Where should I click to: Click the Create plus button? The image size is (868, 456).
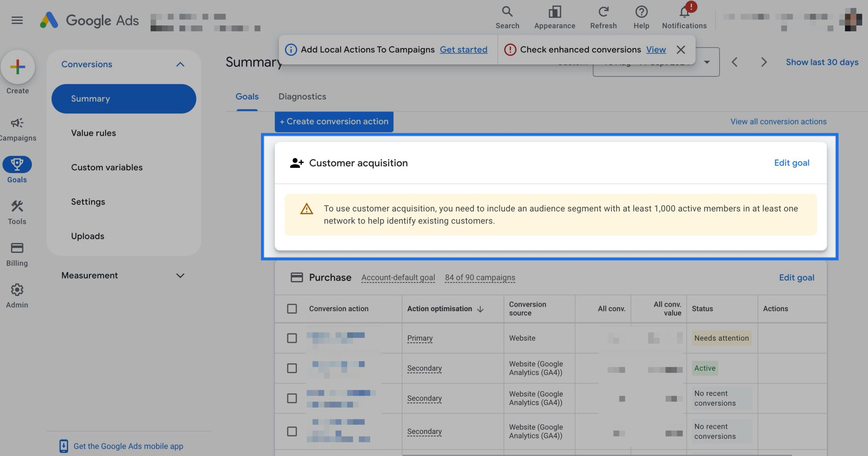(18, 67)
